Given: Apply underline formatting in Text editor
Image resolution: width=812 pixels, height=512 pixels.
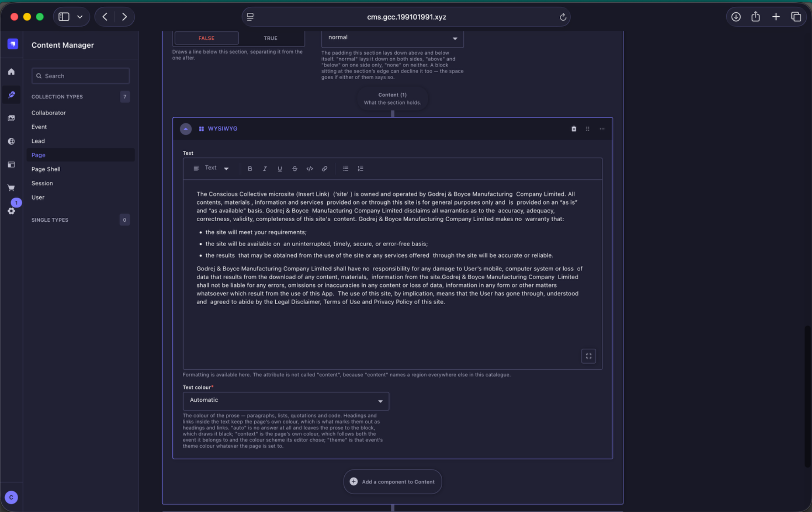Looking at the screenshot, I should pos(280,169).
